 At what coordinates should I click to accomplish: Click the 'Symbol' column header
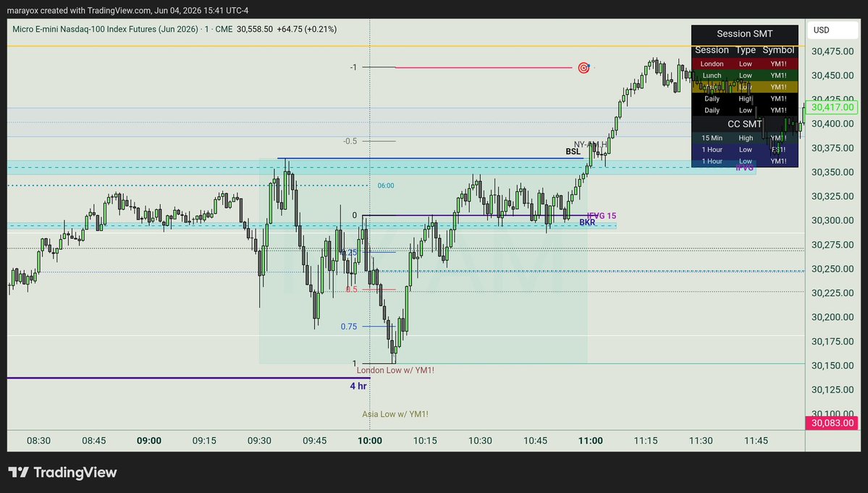pos(778,50)
